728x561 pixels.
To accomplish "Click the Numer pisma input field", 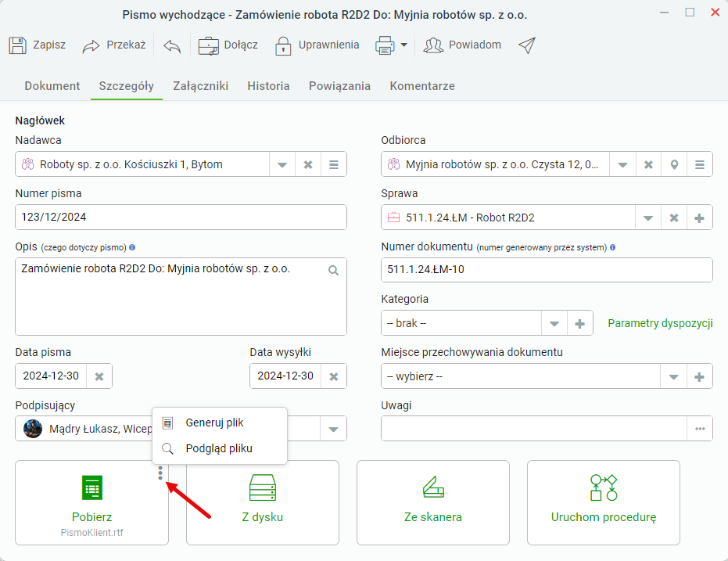I will click(181, 217).
